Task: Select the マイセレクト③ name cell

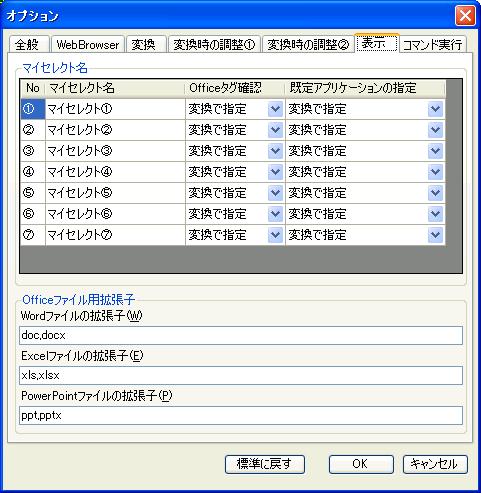Action: [x=115, y=151]
